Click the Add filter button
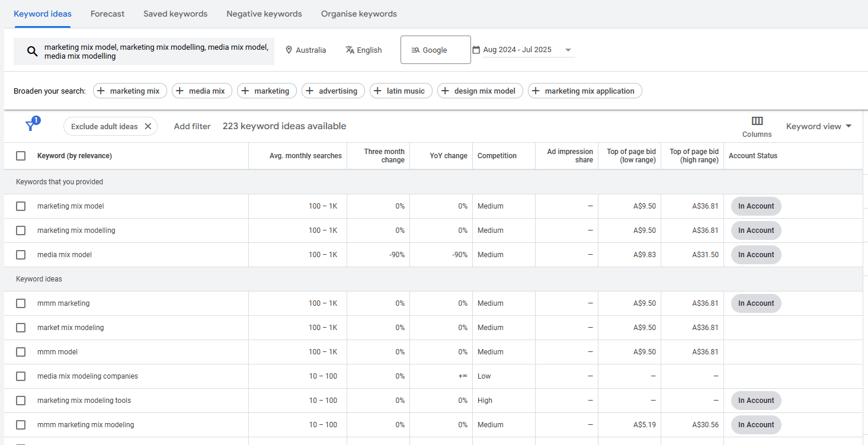This screenshot has height=445, width=868. [x=192, y=126]
